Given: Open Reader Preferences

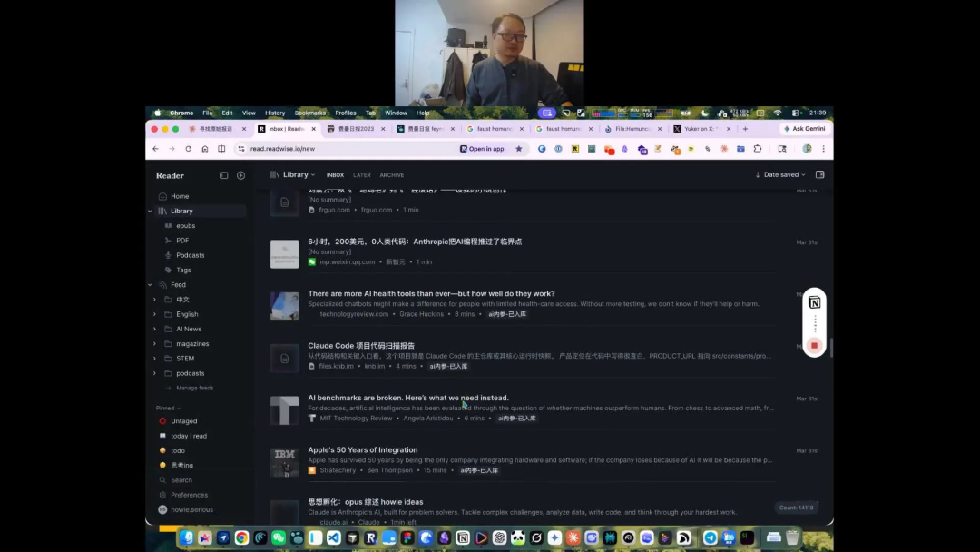Looking at the screenshot, I should tap(189, 495).
